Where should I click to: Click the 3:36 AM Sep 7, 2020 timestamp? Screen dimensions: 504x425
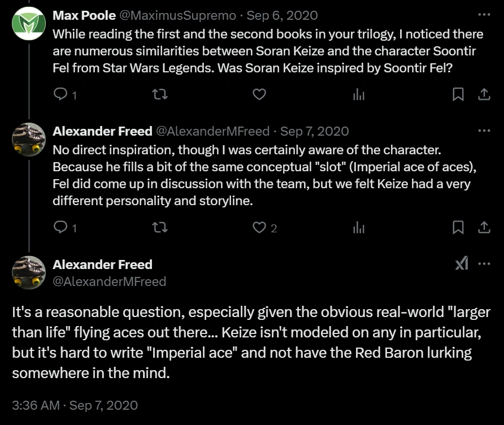point(75,405)
